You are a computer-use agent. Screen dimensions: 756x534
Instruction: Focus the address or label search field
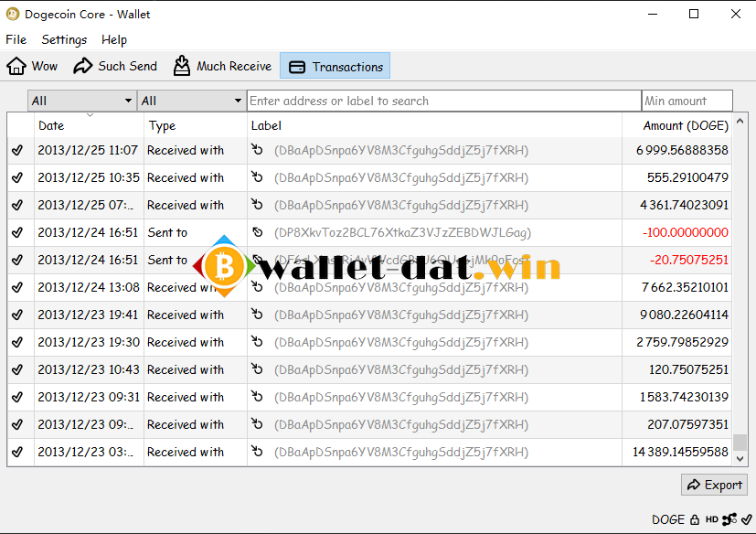point(444,101)
